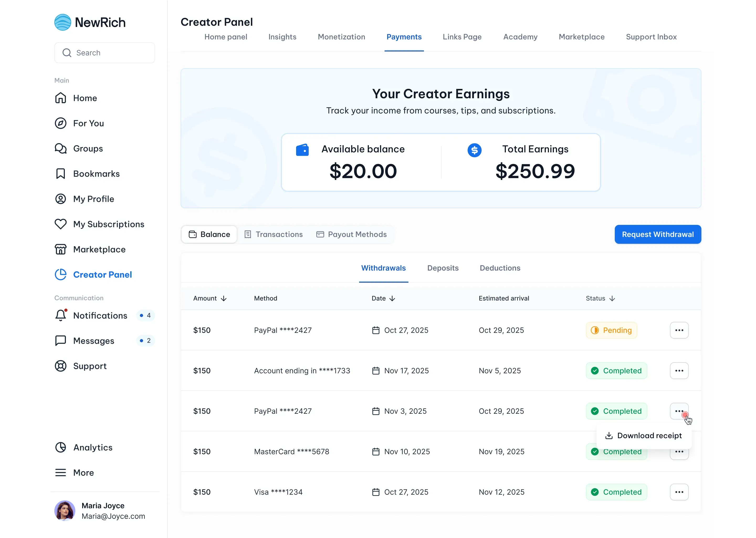Click Request Withdrawal button
The width and height of the screenshot is (756, 538).
[658, 234]
